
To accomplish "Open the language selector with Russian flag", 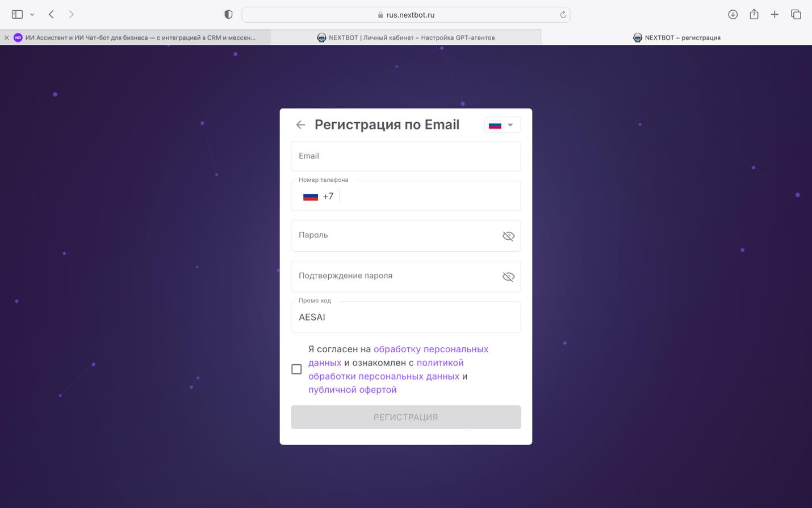I will (x=502, y=124).
